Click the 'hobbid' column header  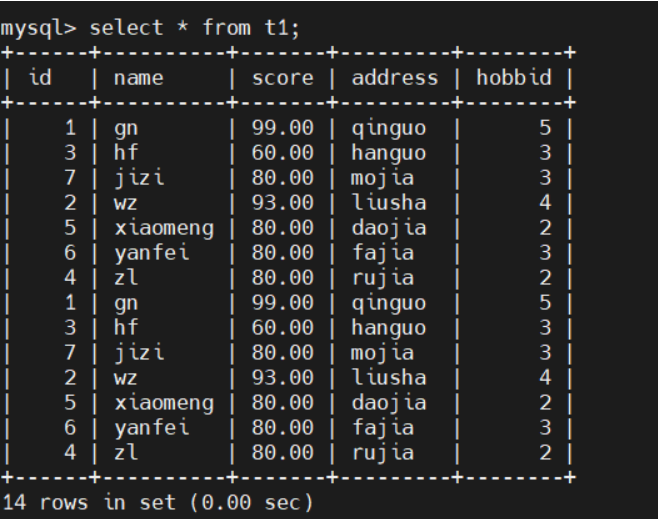513,77
